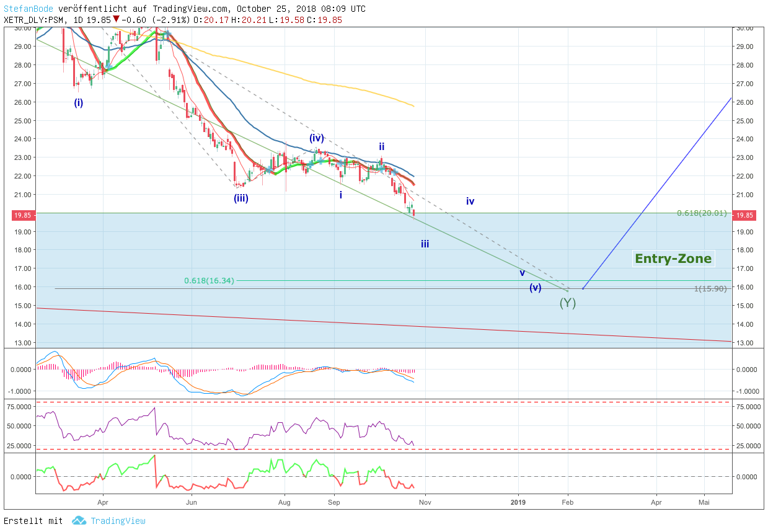
Task: Select the L:19.58 low value
Action: [x=286, y=20]
